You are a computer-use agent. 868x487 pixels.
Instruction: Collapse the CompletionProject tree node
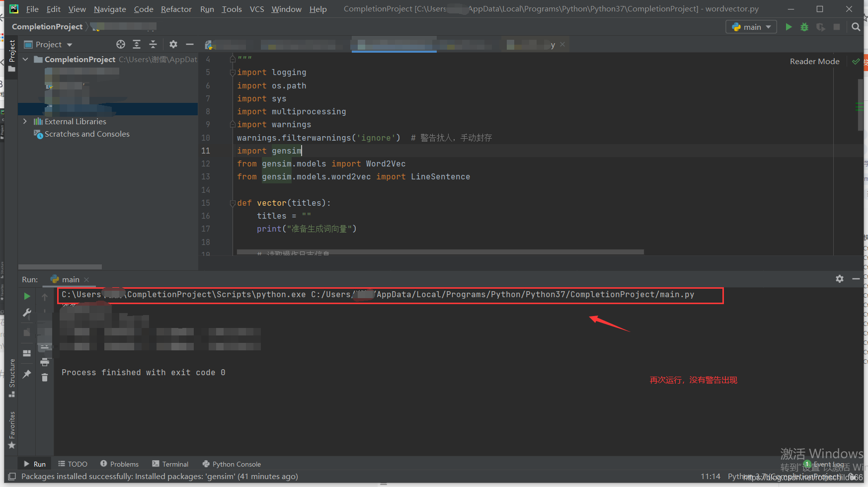coord(25,59)
